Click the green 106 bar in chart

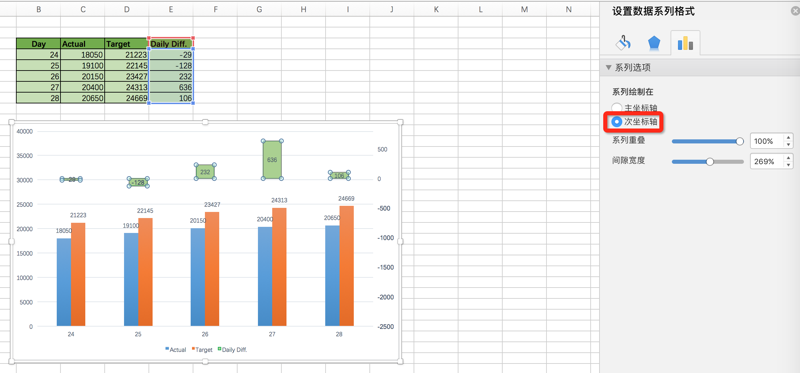[339, 176]
